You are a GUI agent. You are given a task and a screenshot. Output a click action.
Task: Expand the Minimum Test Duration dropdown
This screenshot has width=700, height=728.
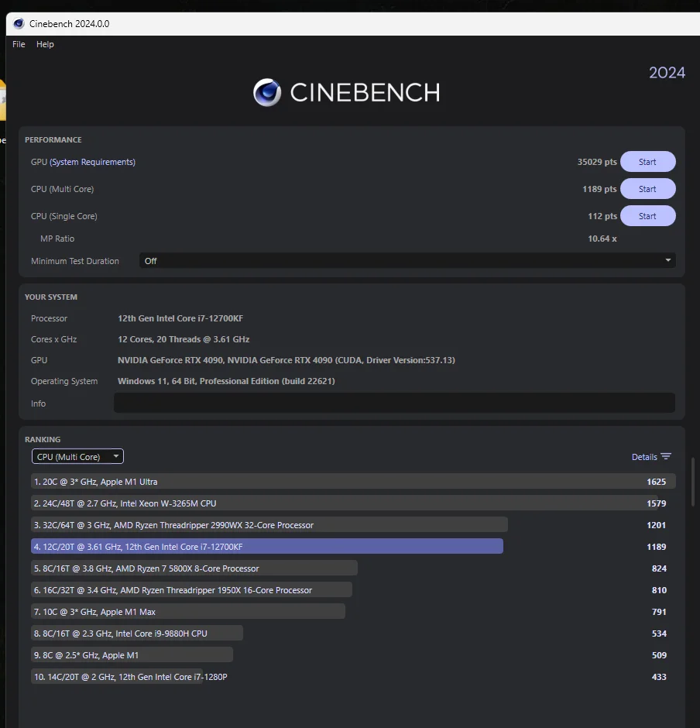click(x=407, y=261)
